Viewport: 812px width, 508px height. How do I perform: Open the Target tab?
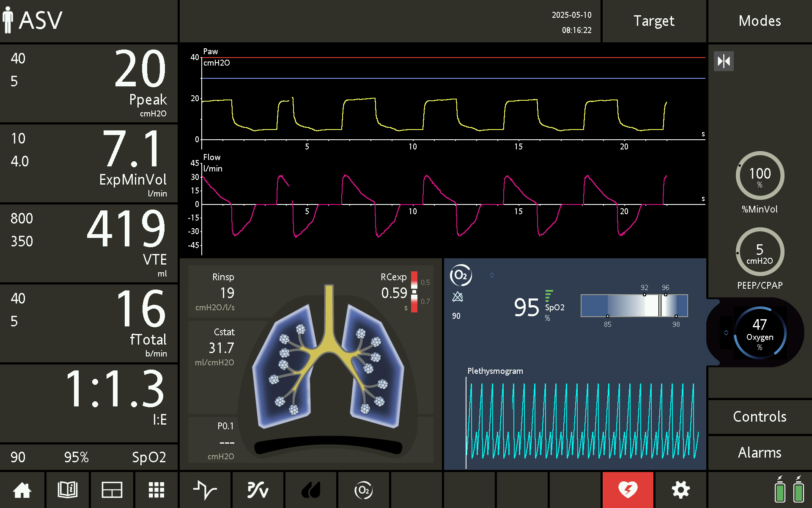[654, 21]
